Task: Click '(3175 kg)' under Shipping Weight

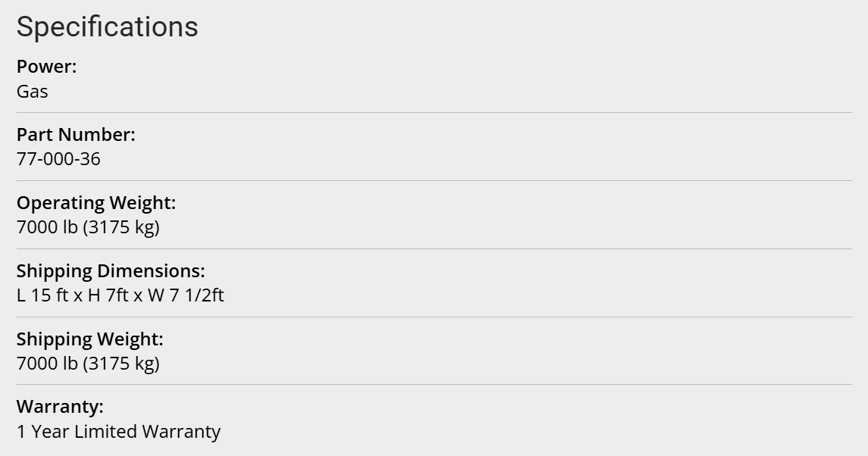Action: point(121,364)
